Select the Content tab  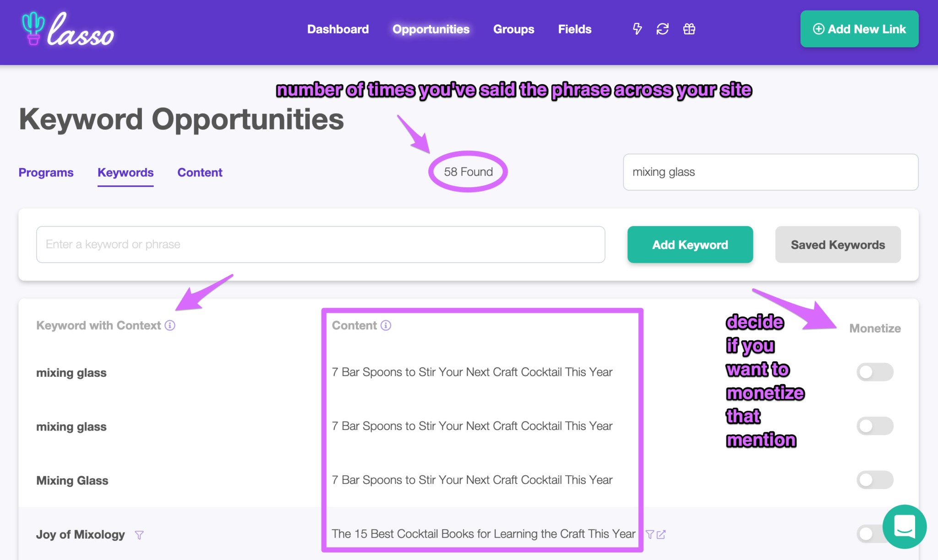199,172
